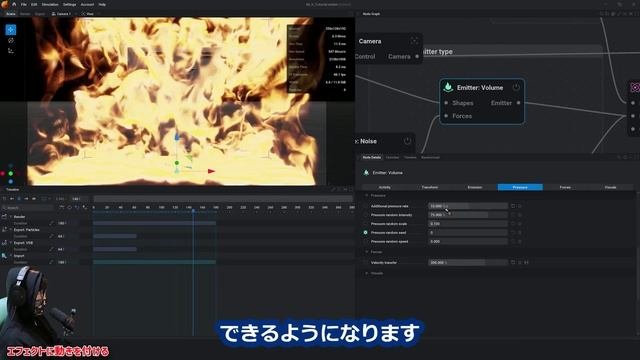The image size is (640, 360).
Task: Expand the Visuals section in Node Details
Action: [367, 273]
